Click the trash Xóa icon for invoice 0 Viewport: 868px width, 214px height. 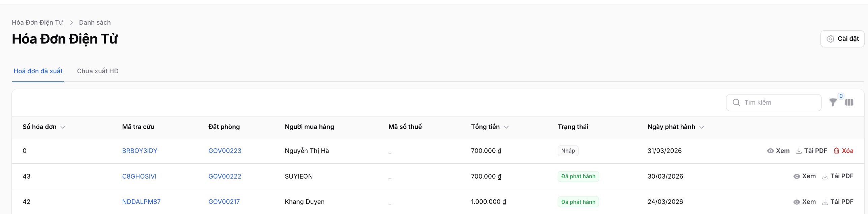[836, 151]
